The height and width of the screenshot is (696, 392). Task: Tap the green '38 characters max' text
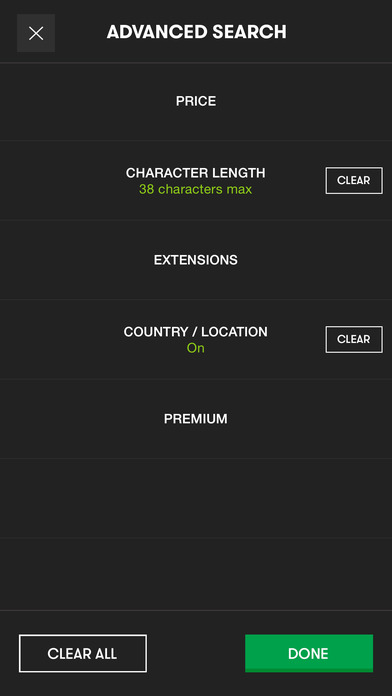pos(195,190)
